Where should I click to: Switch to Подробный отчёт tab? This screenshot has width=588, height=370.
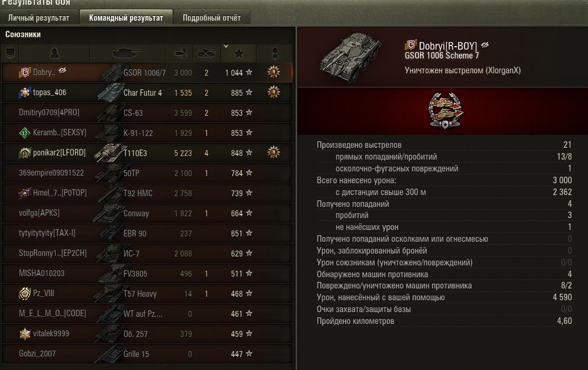pos(212,18)
